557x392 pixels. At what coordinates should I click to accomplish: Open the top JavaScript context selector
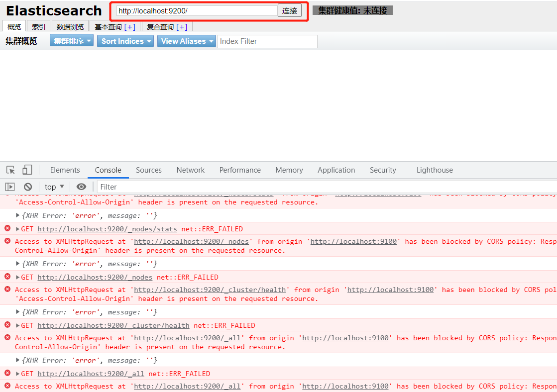tap(54, 187)
